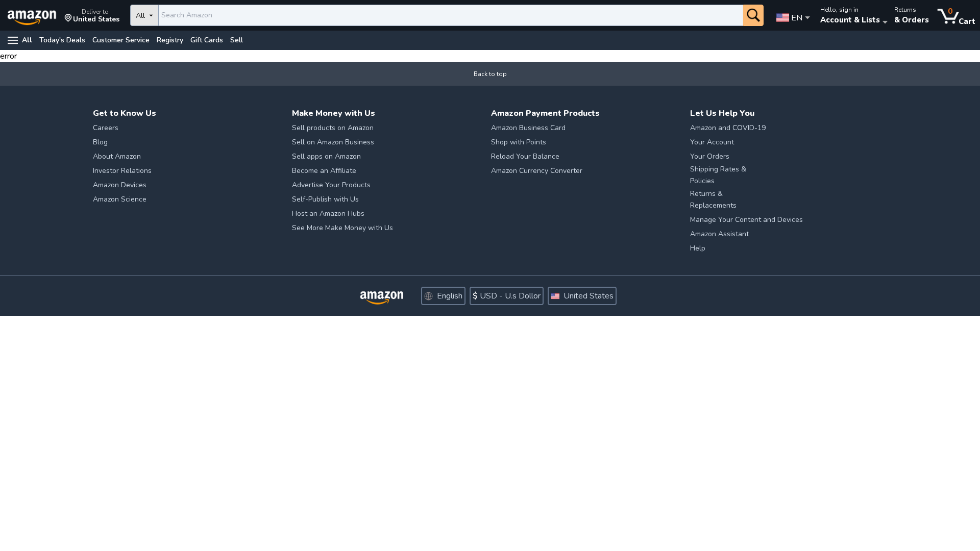This screenshot has width=980, height=551.
Task: Open the footer United States country selector
Action: (x=582, y=296)
